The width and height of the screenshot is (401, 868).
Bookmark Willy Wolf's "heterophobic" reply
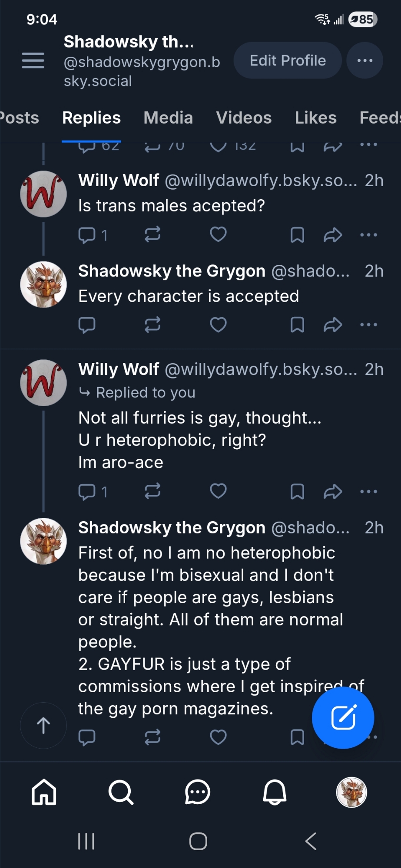(x=297, y=491)
